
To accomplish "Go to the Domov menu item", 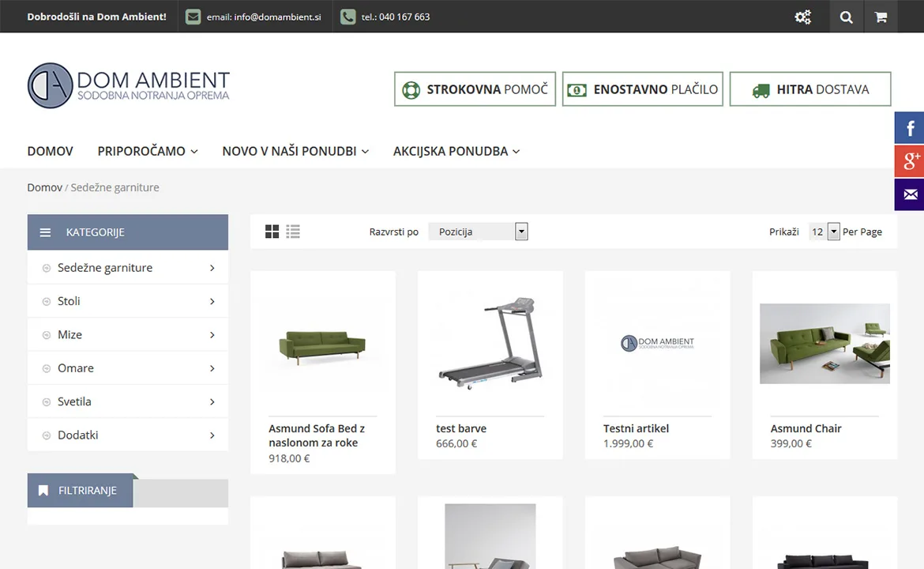I will pyautogui.click(x=50, y=152).
